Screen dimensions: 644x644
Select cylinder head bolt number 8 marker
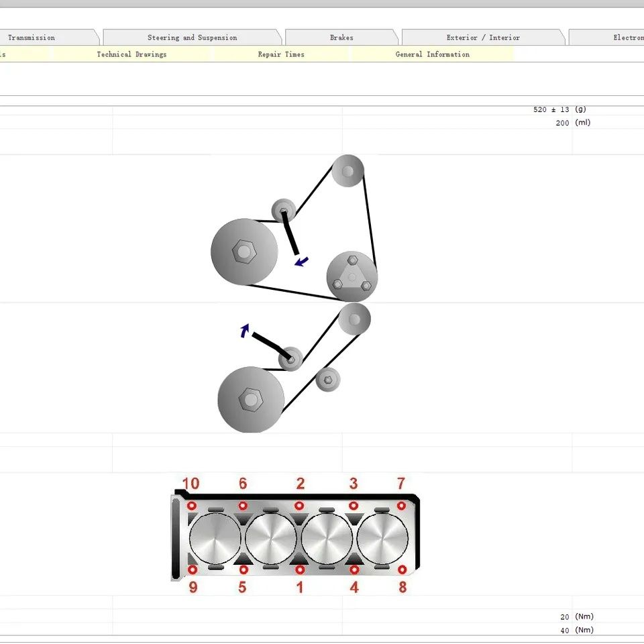402,570
